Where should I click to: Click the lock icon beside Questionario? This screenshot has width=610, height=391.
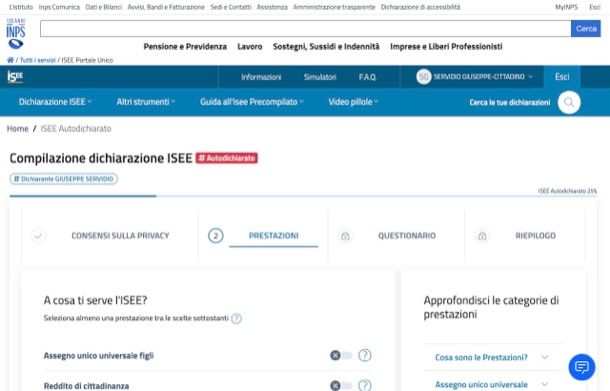point(345,236)
